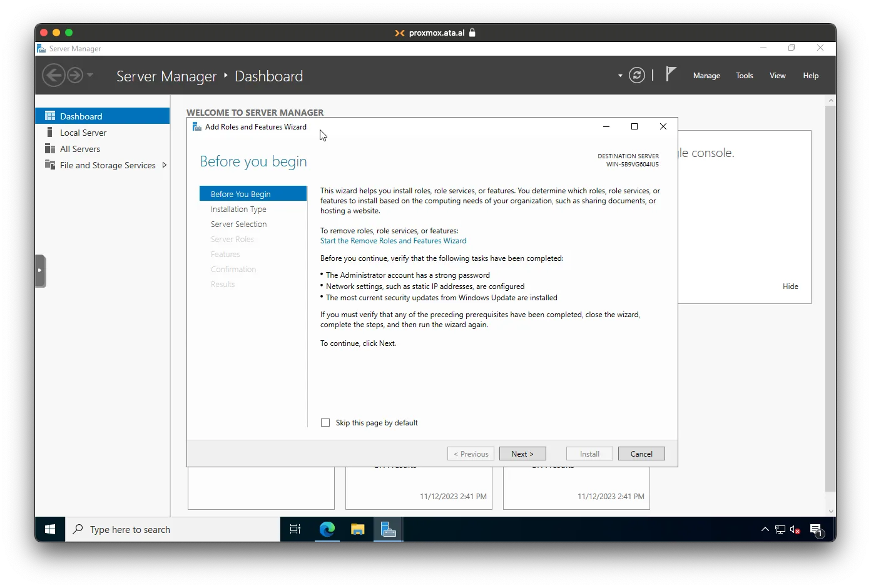Click the All Servers icon
The width and height of the screenshot is (871, 588).
(x=50, y=148)
